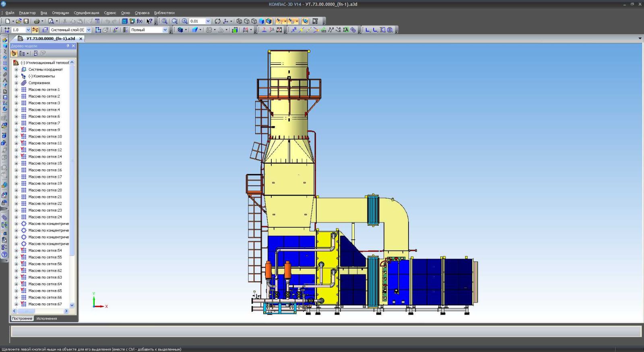
Task: Select Массив по сетке:15 in tree
Action: [45, 163]
